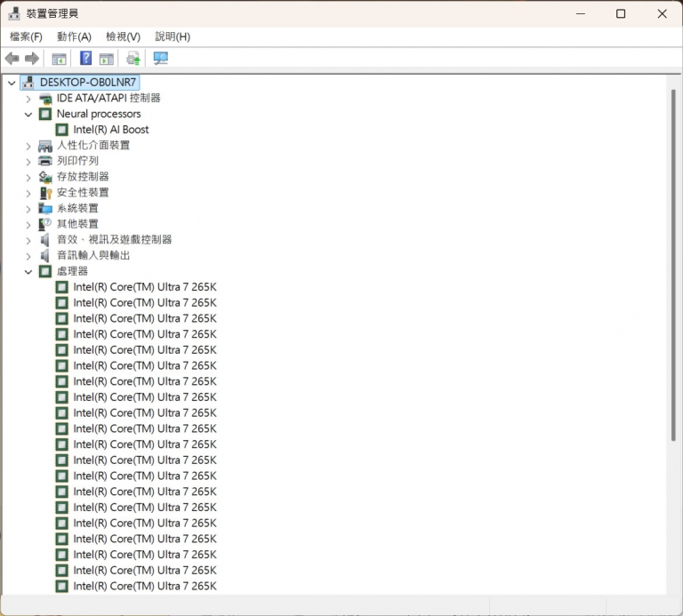Expand the 系統裝置 node
Screen dimensions: 683x616
28,209
